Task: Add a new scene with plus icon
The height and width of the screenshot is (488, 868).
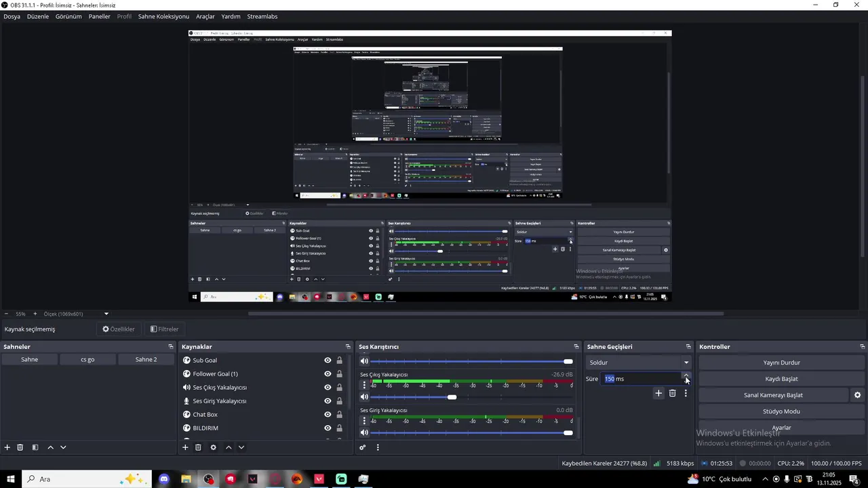Action: point(7,447)
